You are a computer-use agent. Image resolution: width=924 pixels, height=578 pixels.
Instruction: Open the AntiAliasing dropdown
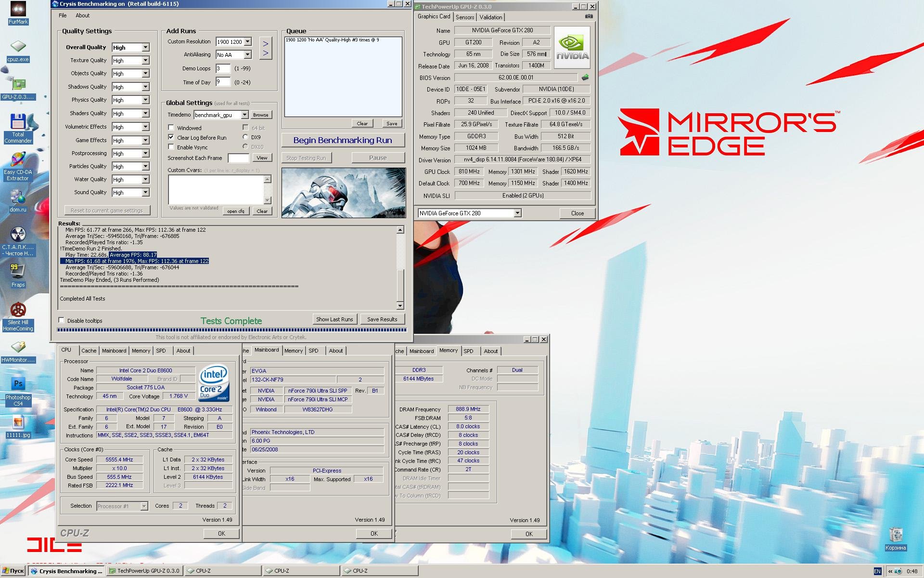point(247,55)
